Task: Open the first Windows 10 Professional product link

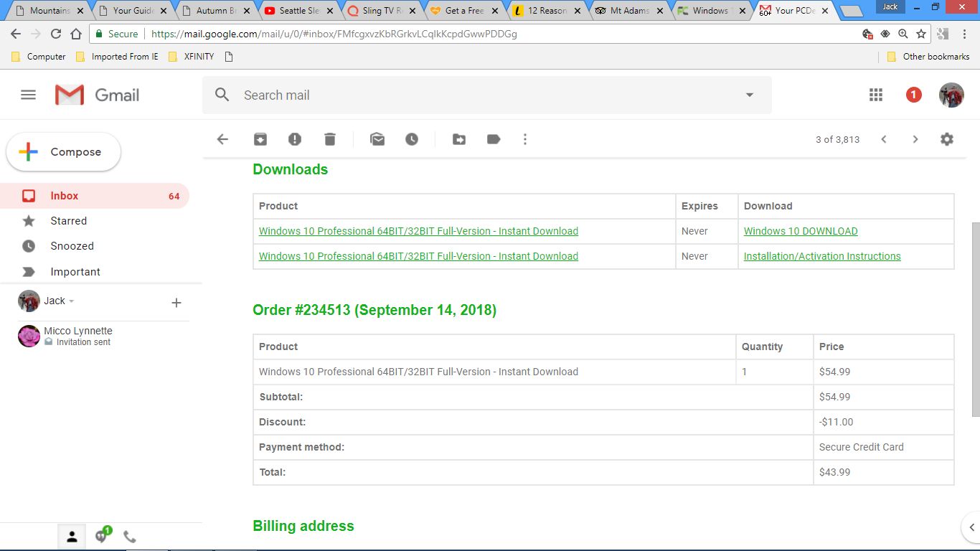Action: (418, 231)
